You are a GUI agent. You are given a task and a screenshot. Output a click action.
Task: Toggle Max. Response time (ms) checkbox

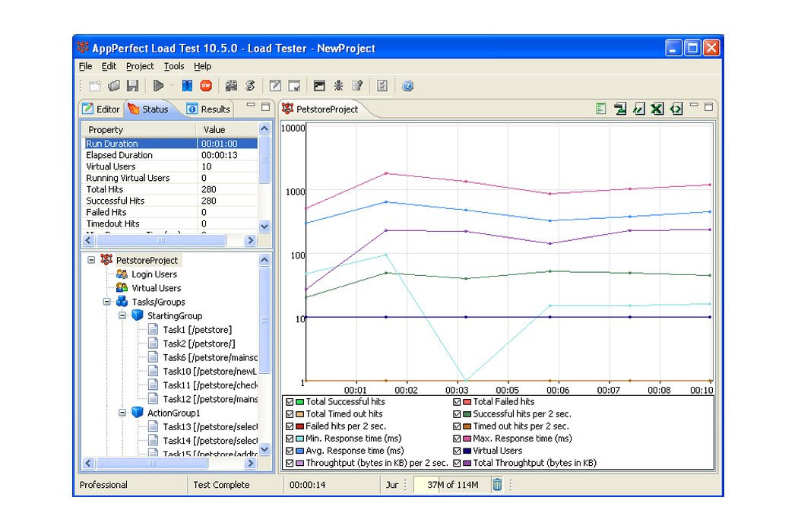(x=457, y=439)
